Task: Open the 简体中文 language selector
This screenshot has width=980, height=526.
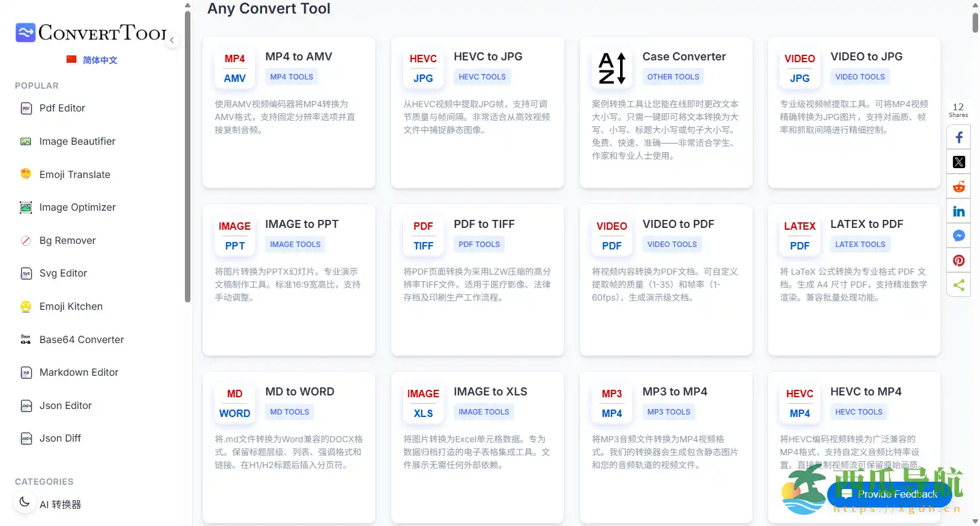Action: tap(92, 60)
